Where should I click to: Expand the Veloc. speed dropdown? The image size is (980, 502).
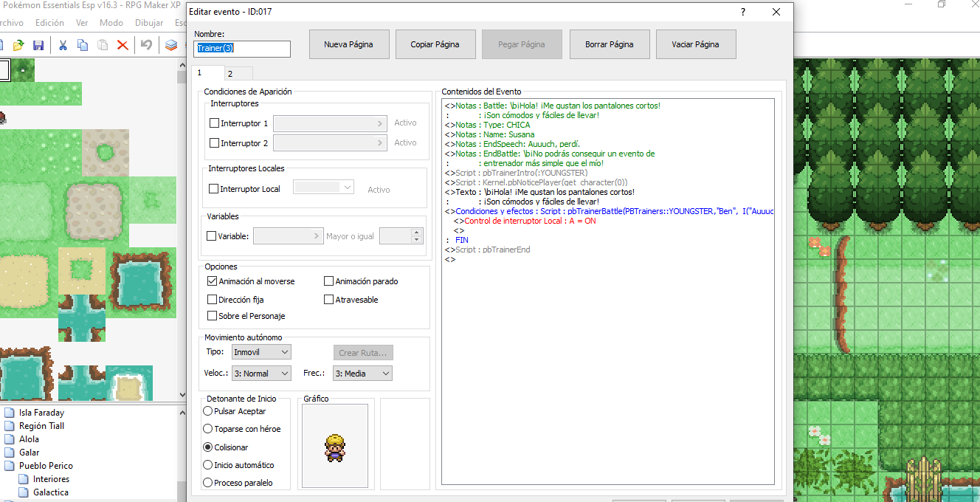pos(261,374)
